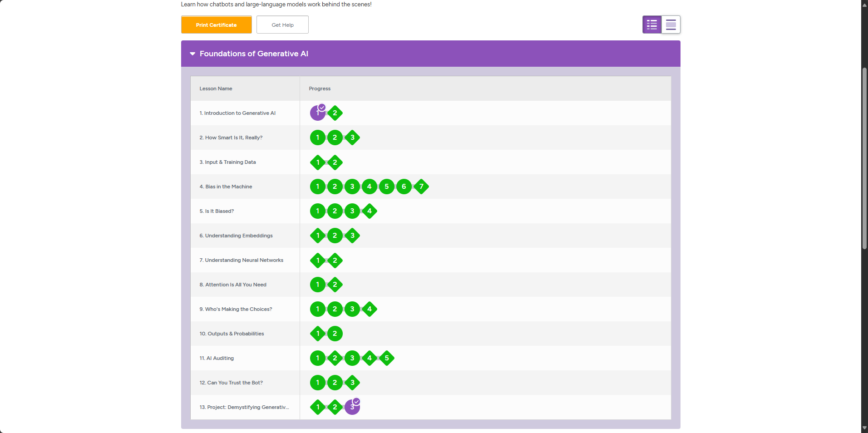Open level 2 diamond in Introduction to Generative AI
The width and height of the screenshot is (868, 433).
(335, 113)
